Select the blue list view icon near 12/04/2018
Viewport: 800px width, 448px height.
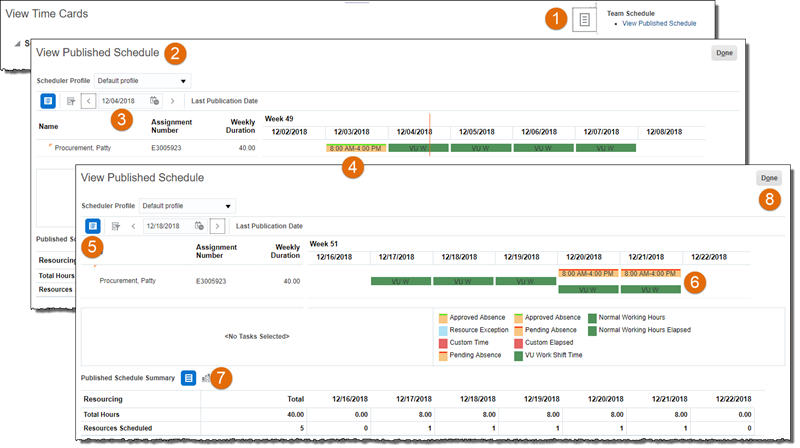click(48, 101)
